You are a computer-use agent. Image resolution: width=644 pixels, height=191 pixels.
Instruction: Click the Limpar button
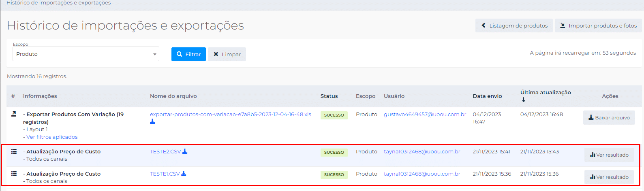pos(227,54)
